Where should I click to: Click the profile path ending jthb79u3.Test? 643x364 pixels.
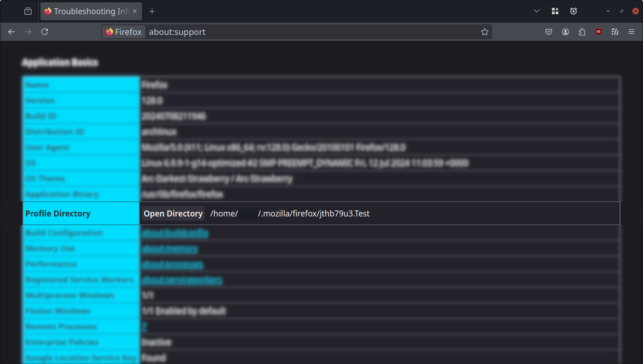click(x=290, y=213)
